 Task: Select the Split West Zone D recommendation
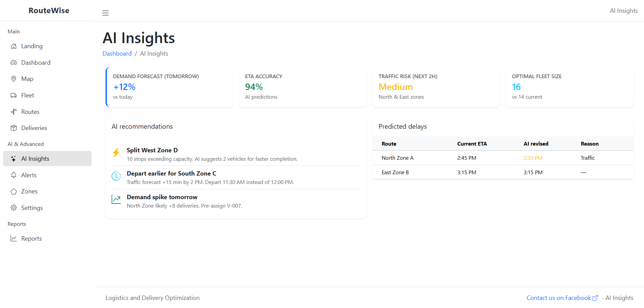click(152, 150)
